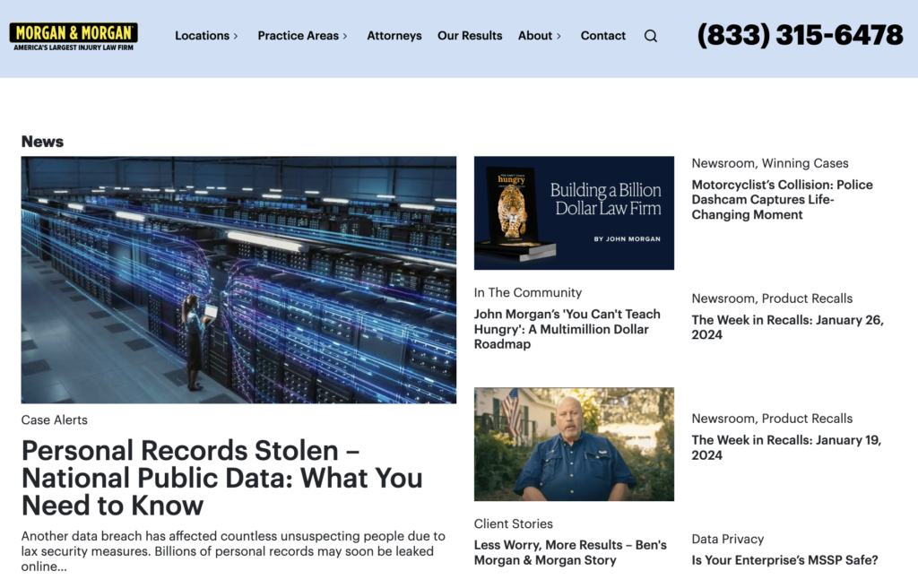Expand the Locations menu chevron

pos(236,37)
